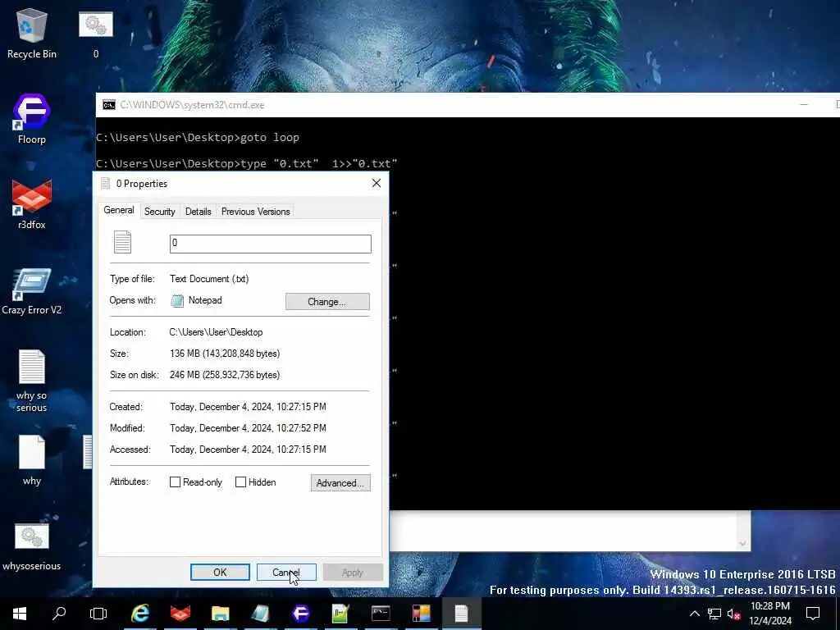The image size is (840, 630).
Task: Open r3dfox from the taskbar
Action: [x=180, y=614]
